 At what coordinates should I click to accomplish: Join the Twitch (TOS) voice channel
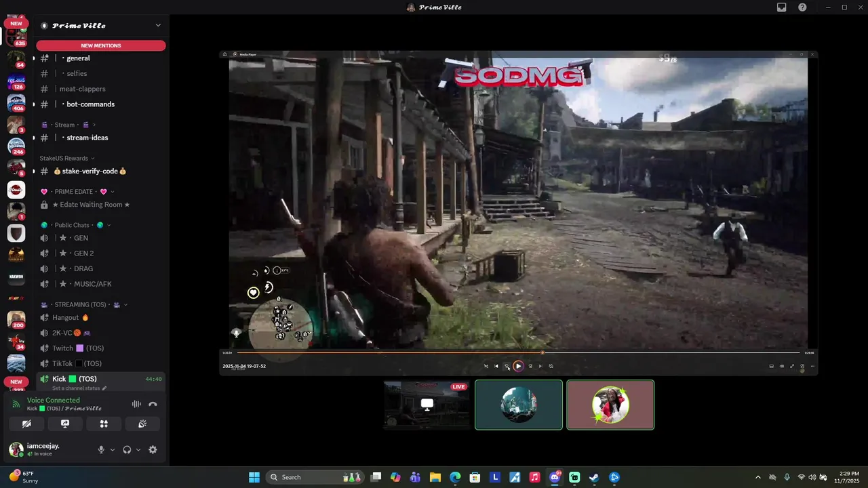[x=101, y=348]
